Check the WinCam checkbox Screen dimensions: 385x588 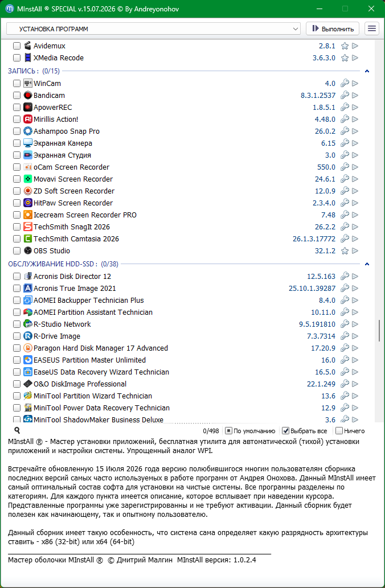17,83
